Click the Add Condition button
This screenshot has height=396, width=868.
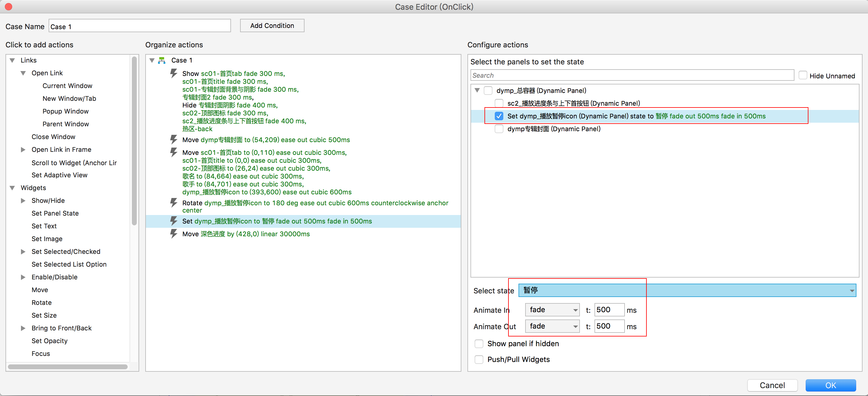tap(272, 26)
